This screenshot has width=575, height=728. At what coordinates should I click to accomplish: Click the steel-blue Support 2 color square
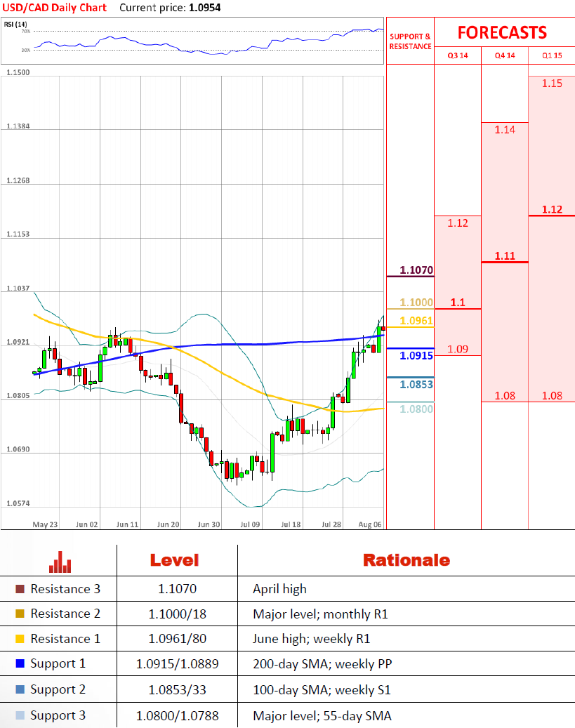[x=20, y=689]
